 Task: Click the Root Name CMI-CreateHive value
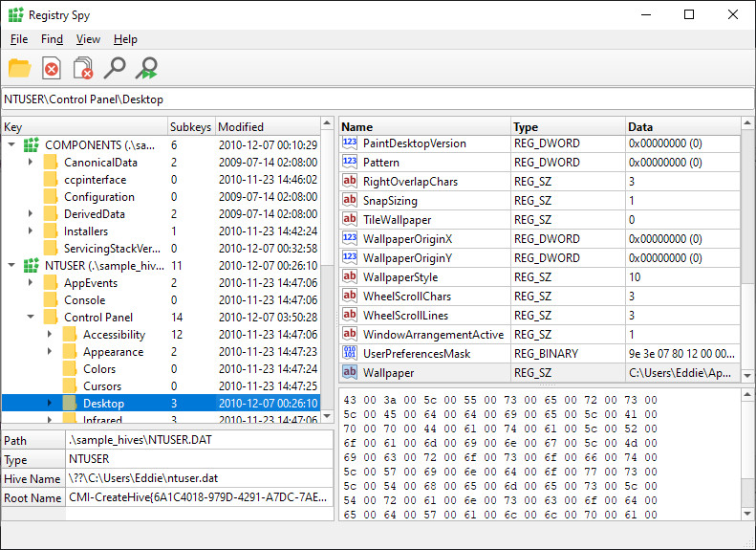click(x=199, y=497)
